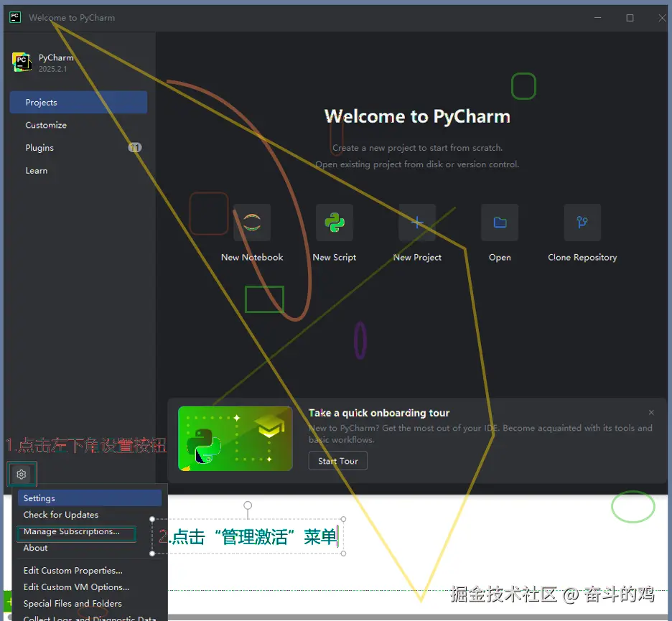
Task: Click the Clone Repository label
Action: pyautogui.click(x=582, y=257)
